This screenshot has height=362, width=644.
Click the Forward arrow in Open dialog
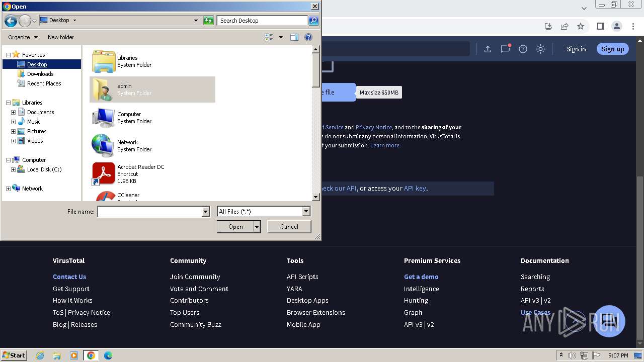(25, 21)
